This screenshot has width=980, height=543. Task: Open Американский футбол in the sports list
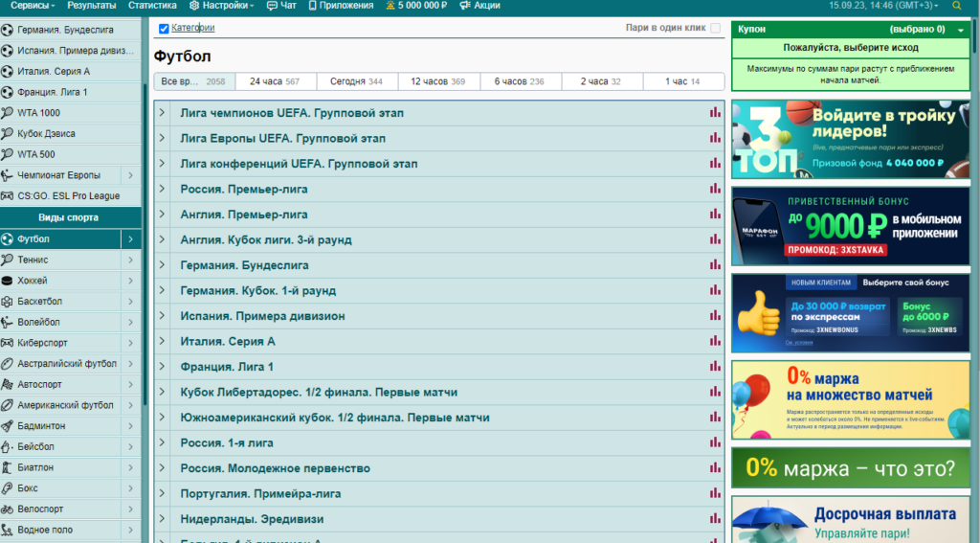[65, 405]
